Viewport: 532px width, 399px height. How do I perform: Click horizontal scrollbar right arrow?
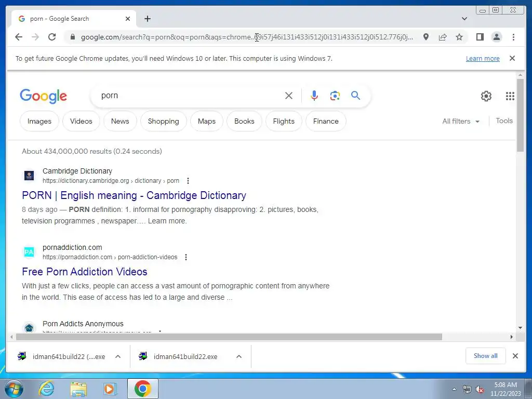512,337
